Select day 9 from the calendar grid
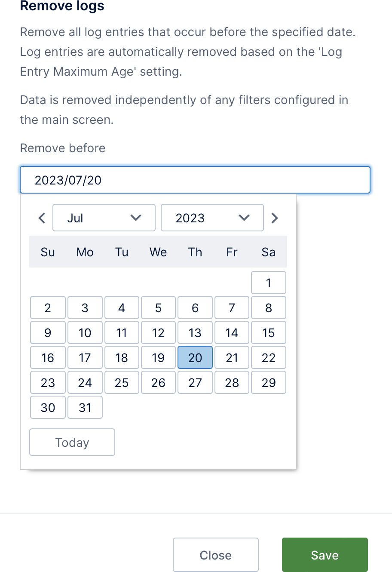 pyautogui.click(x=47, y=332)
